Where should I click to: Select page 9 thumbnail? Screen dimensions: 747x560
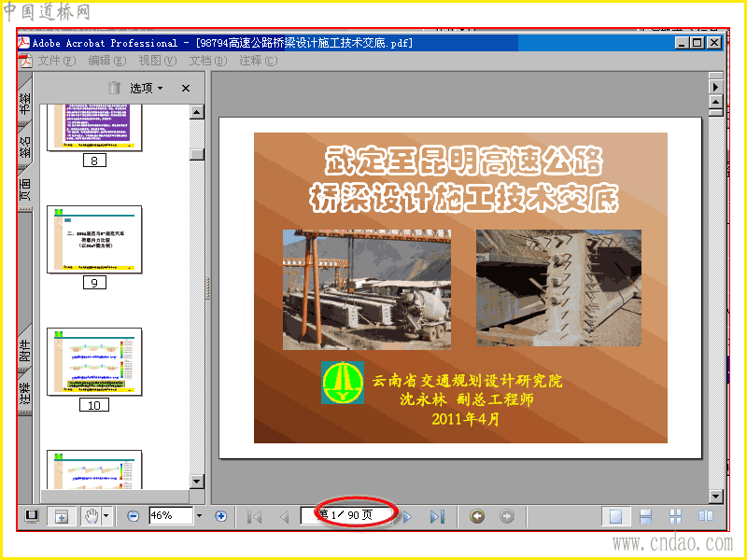94,240
